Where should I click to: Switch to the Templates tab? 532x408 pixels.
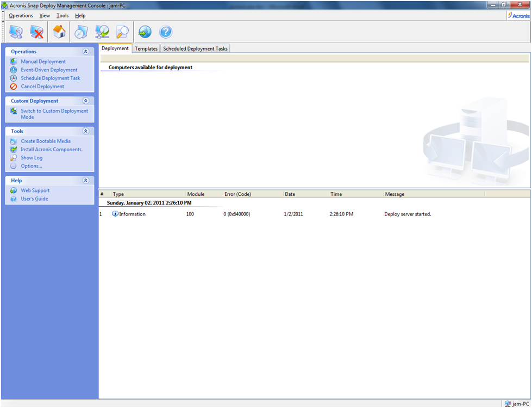click(x=146, y=48)
